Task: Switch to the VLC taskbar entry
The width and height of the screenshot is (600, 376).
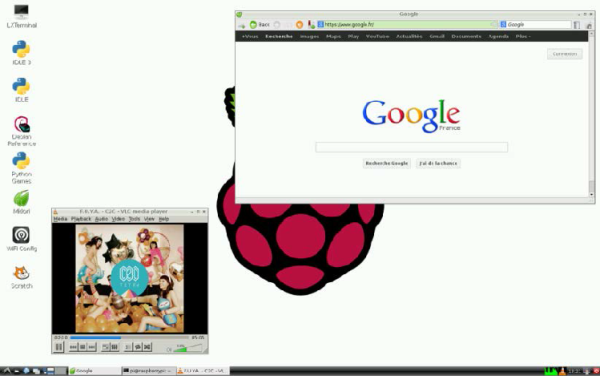Action: [x=202, y=371]
